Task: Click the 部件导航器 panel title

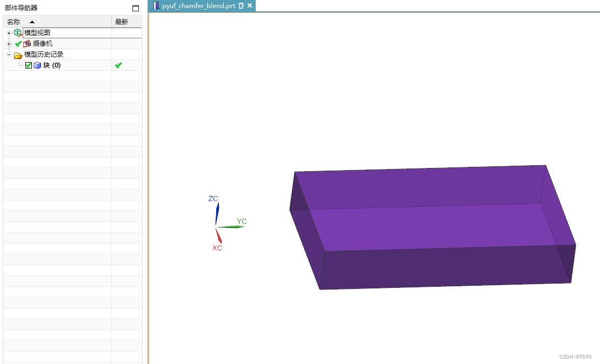Action: 21,8
